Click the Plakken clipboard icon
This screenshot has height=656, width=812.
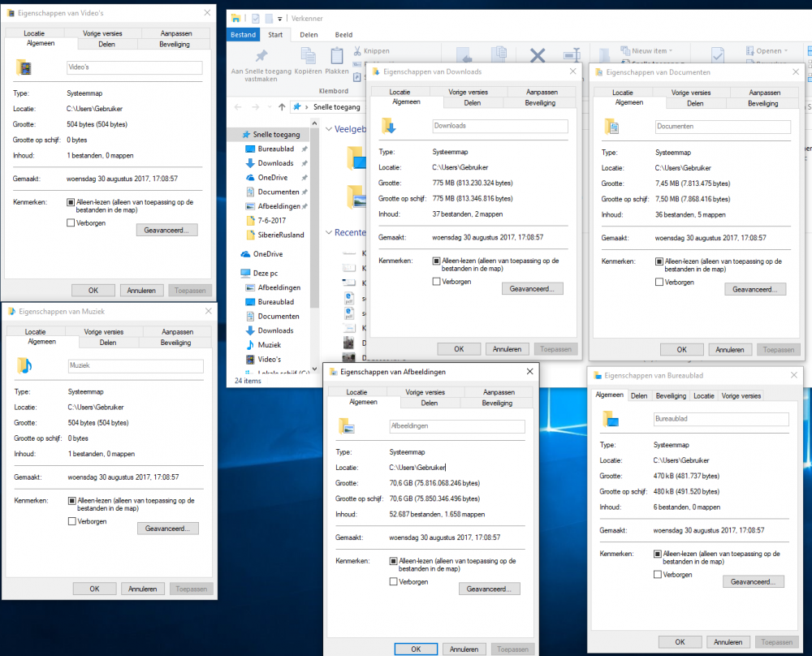pos(337,56)
